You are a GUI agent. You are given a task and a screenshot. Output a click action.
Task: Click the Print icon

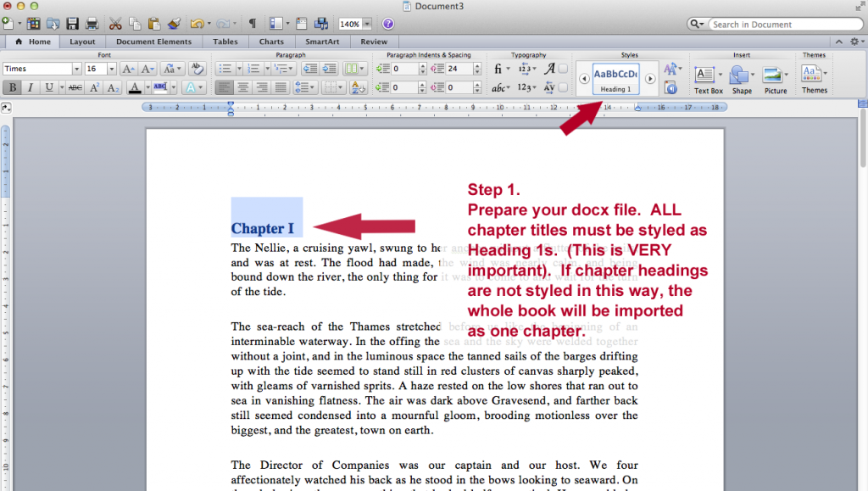[x=92, y=24]
